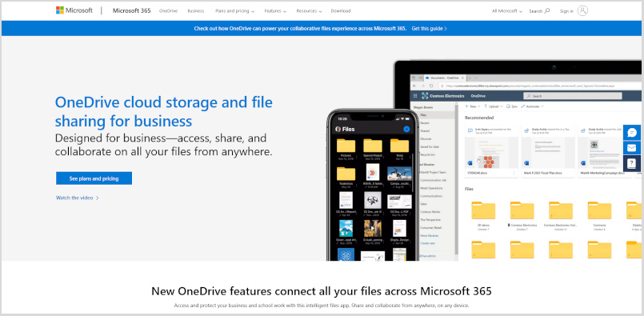Open the Business nav item

(196, 11)
